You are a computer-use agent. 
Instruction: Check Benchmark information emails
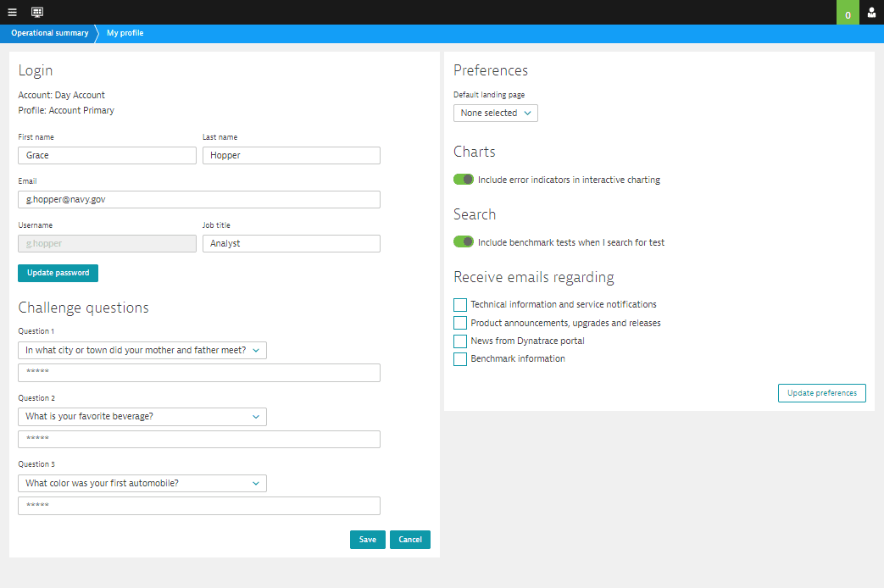(x=460, y=359)
